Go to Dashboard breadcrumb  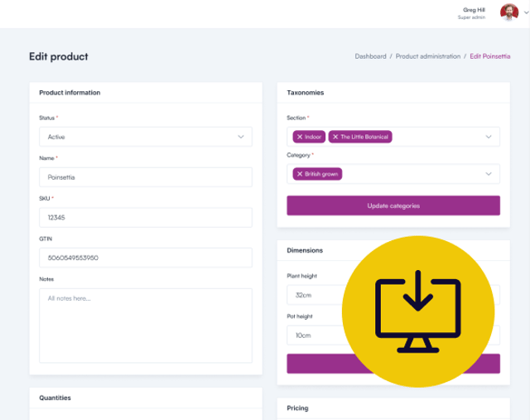370,56
